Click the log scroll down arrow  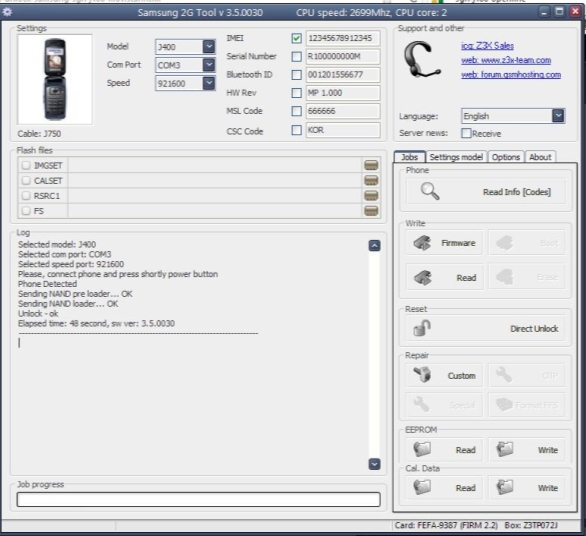click(374, 464)
